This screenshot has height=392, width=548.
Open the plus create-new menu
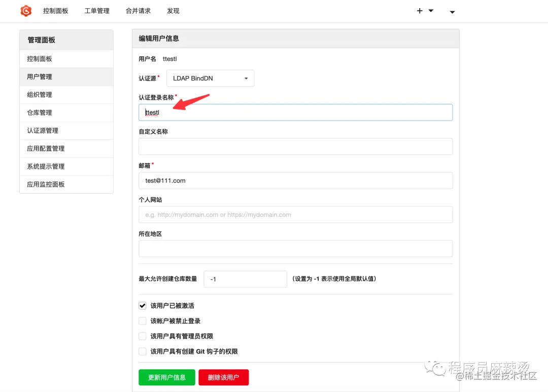425,11
